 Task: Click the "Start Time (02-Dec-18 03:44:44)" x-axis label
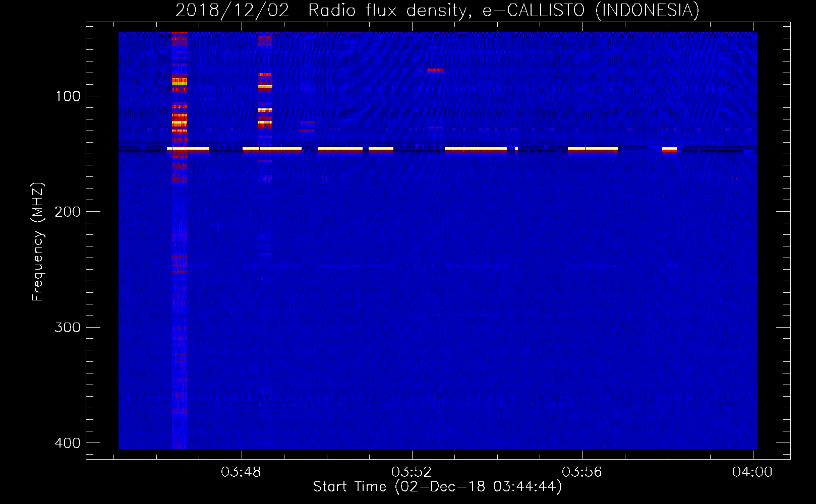(437, 487)
